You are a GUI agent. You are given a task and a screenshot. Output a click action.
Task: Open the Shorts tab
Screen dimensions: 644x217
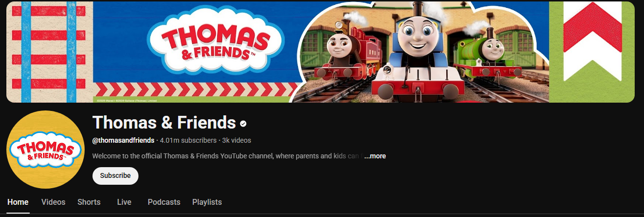point(89,202)
